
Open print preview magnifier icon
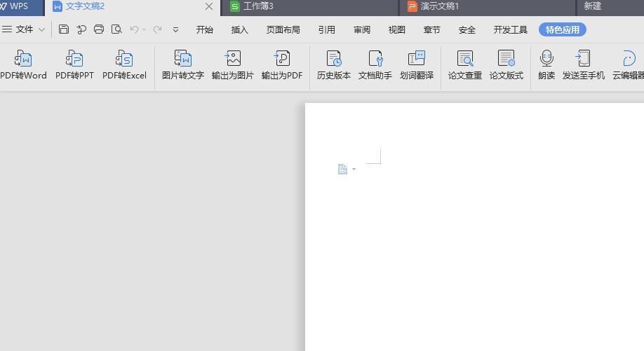[116, 29]
